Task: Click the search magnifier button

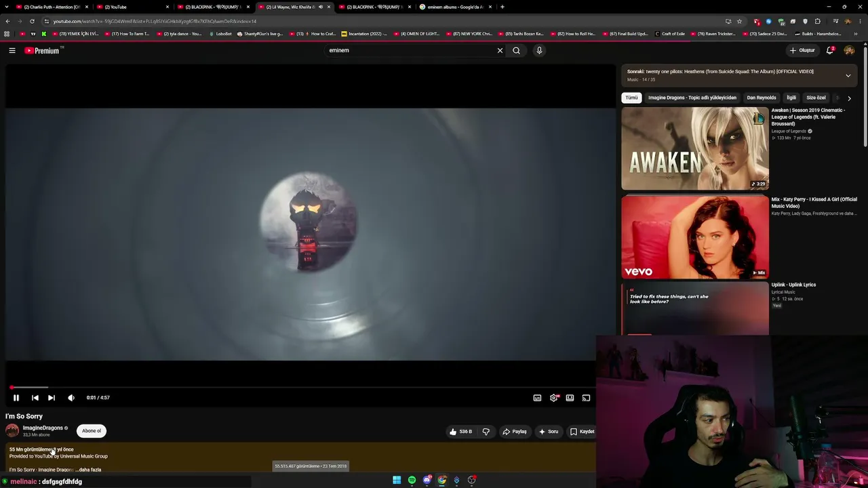Action: pyautogui.click(x=516, y=50)
